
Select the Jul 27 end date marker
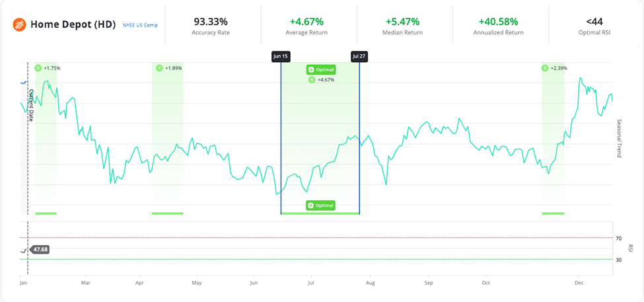tap(359, 57)
